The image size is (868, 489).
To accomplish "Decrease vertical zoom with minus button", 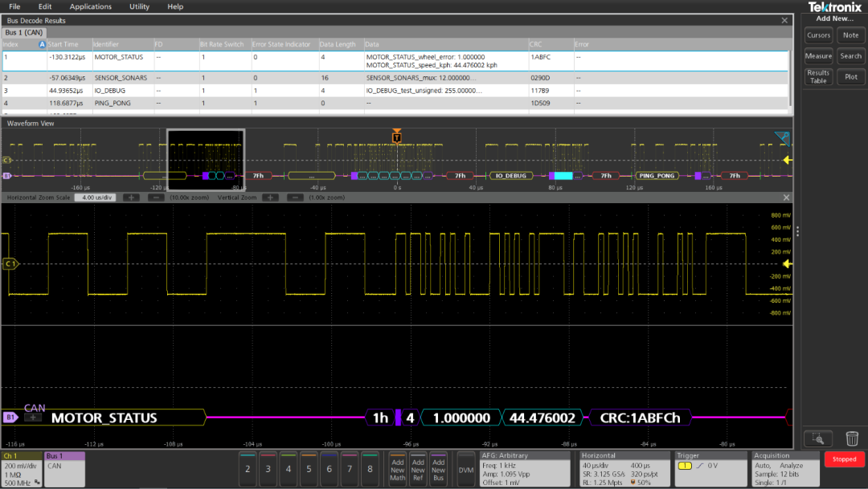I will [x=295, y=198].
